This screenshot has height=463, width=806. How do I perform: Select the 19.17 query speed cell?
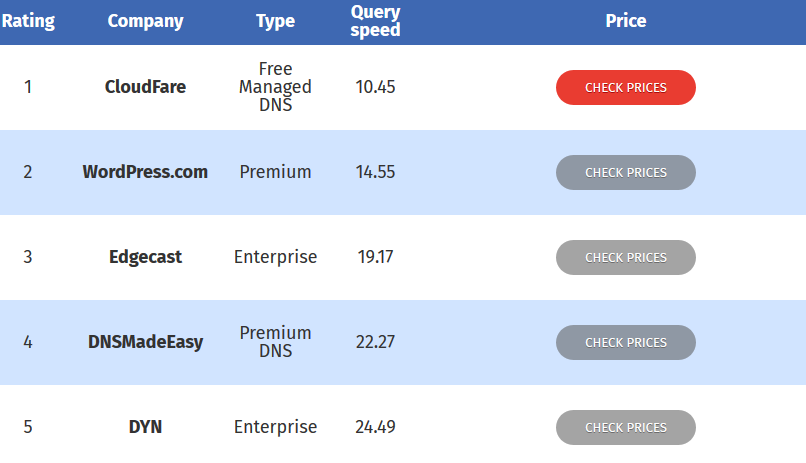pos(375,257)
